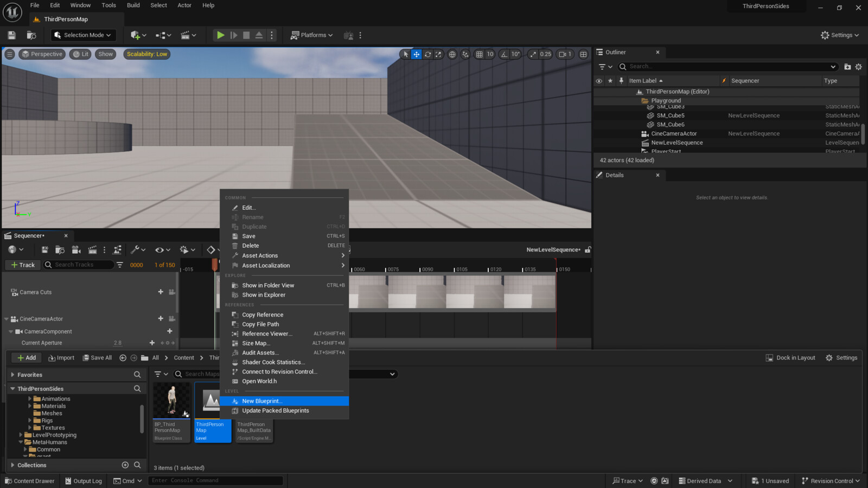Open Sequencer view options eye menu
868x488 pixels.
[163, 250]
